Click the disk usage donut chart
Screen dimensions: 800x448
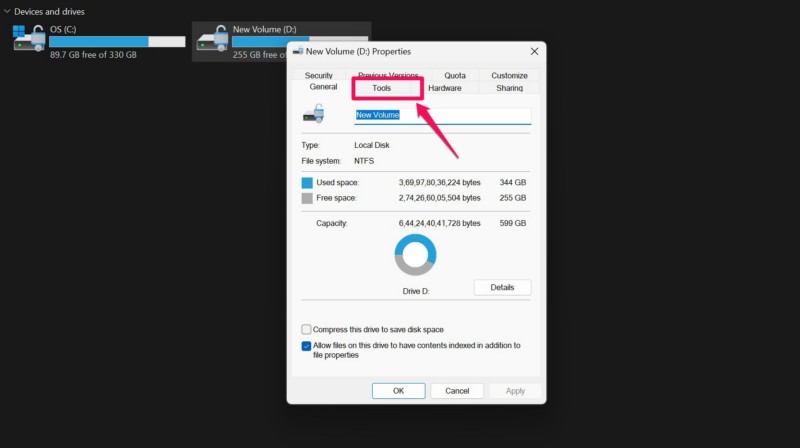point(415,255)
